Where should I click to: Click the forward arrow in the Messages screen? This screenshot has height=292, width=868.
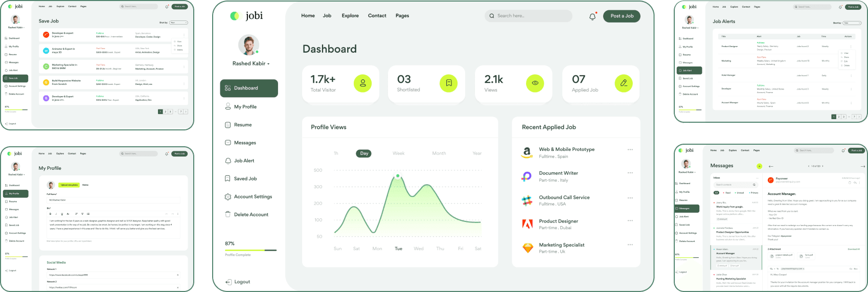863,166
